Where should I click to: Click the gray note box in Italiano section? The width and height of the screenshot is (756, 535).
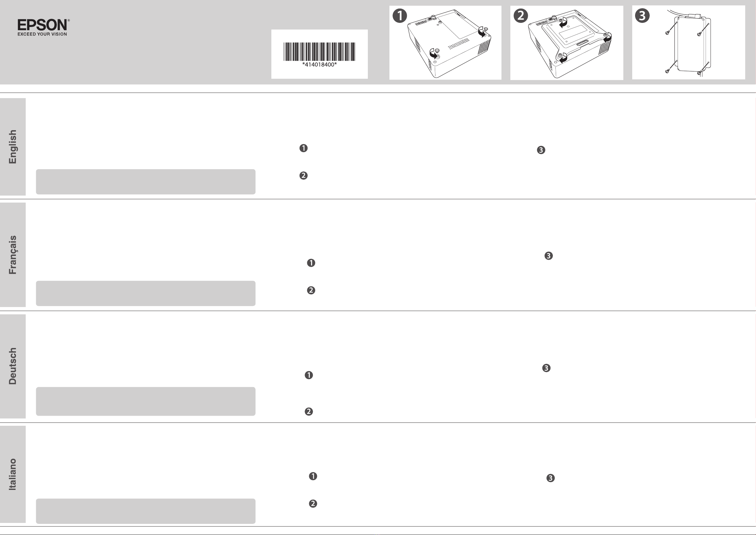point(146,511)
